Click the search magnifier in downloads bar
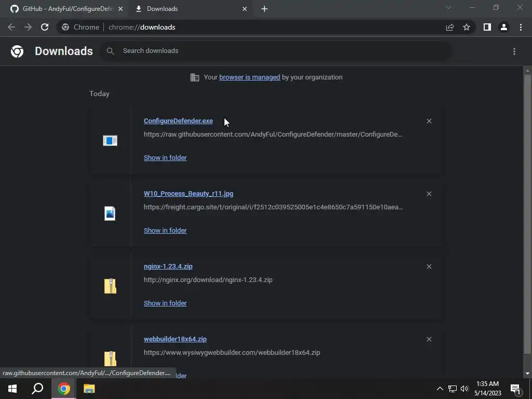This screenshot has height=399, width=532. (110, 51)
